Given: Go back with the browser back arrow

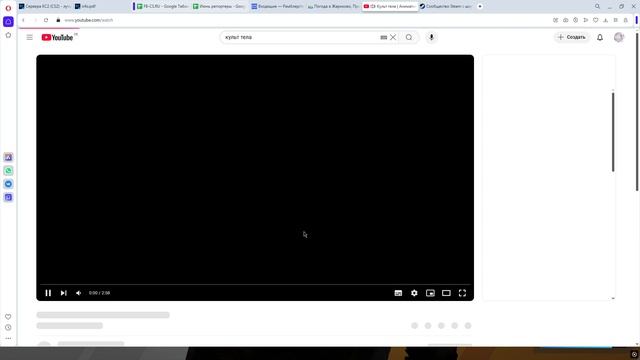Looking at the screenshot, I should pos(23,20).
